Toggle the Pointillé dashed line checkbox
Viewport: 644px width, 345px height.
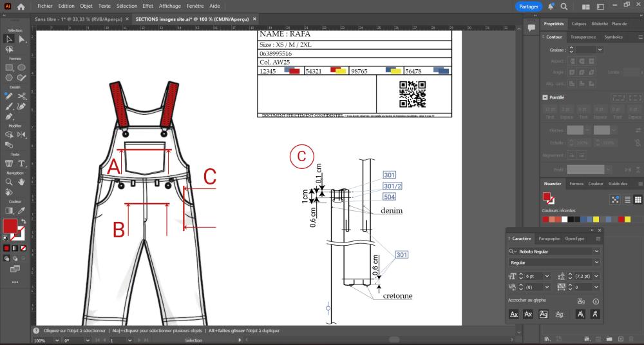point(545,97)
